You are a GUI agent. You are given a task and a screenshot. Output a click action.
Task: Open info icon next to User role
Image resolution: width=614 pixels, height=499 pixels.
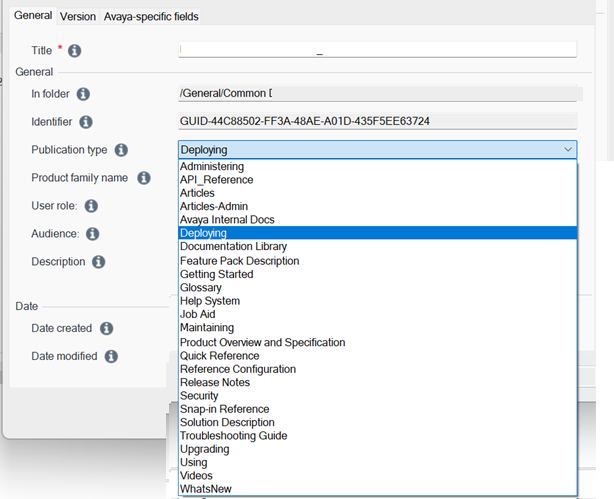pyautogui.click(x=91, y=206)
